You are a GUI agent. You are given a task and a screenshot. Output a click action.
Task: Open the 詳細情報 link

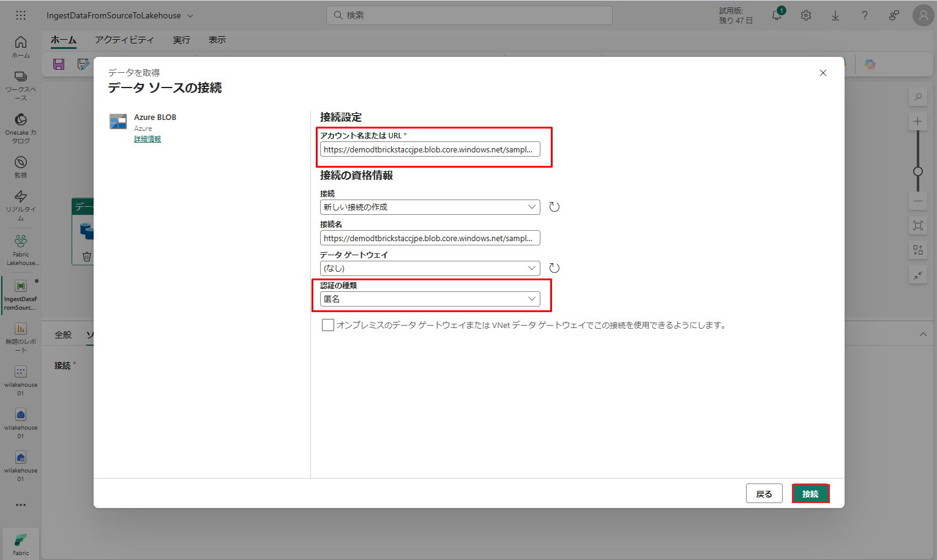[147, 139]
